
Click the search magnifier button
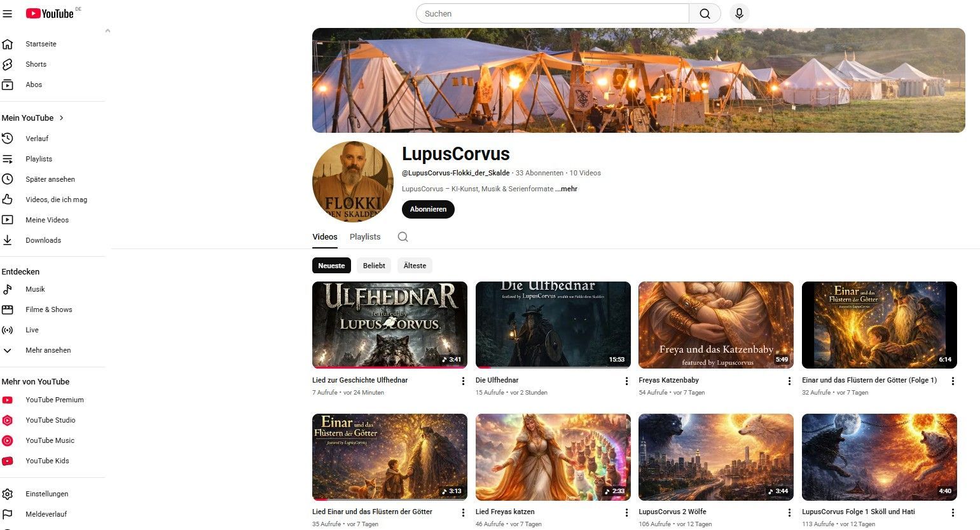point(705,14)
